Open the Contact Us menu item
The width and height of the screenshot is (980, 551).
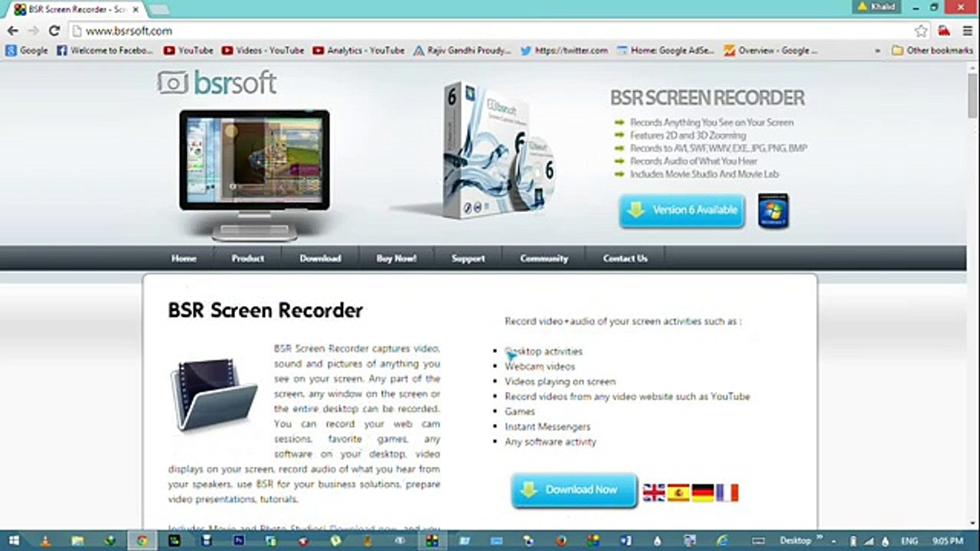coord(625,259)
